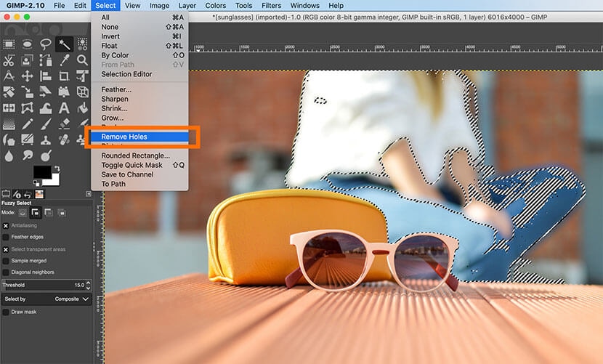Enable the Feather edges checkbox
The image size is (603, 364).
7,237
